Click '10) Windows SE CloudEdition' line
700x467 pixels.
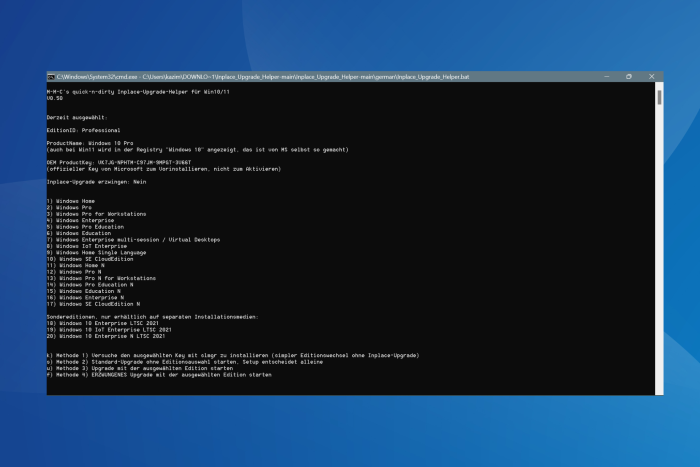tap(90, 259)
